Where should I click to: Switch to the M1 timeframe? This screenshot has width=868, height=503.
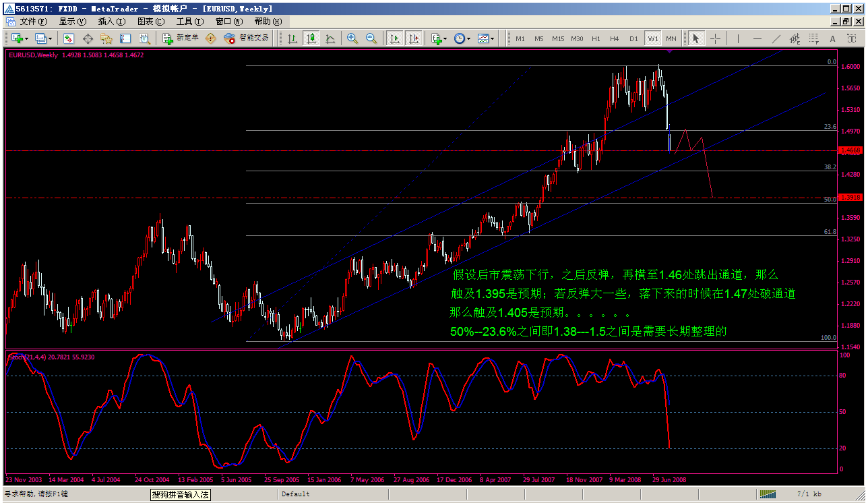[520, 38]
